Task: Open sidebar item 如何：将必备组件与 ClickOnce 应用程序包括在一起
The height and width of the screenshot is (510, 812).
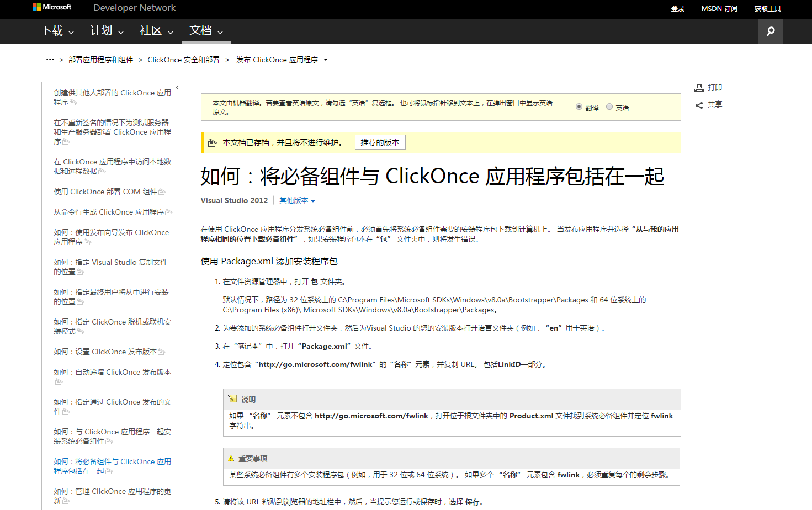Action: coord(112,466)
